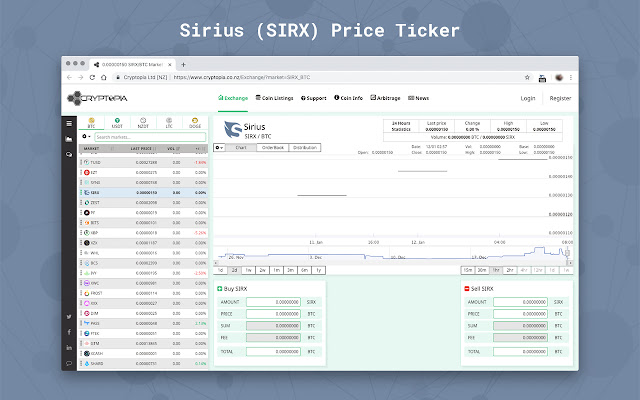Close the SIRX/BTC Market browser tab
This screenshot has width=640, height=400.
pyautogui.click(x=170, y=64)
